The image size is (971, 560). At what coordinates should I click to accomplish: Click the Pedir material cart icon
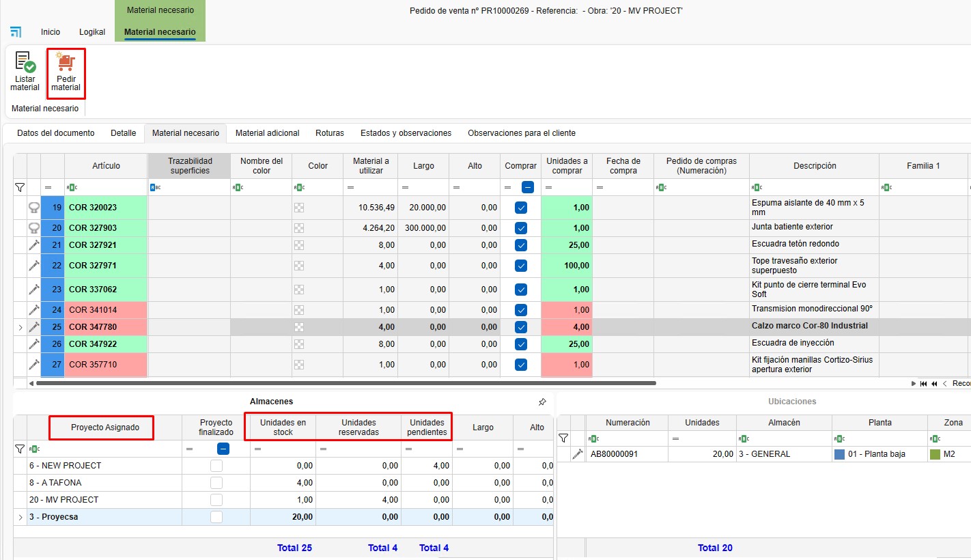pyautogui.click(x=66, y=62)
